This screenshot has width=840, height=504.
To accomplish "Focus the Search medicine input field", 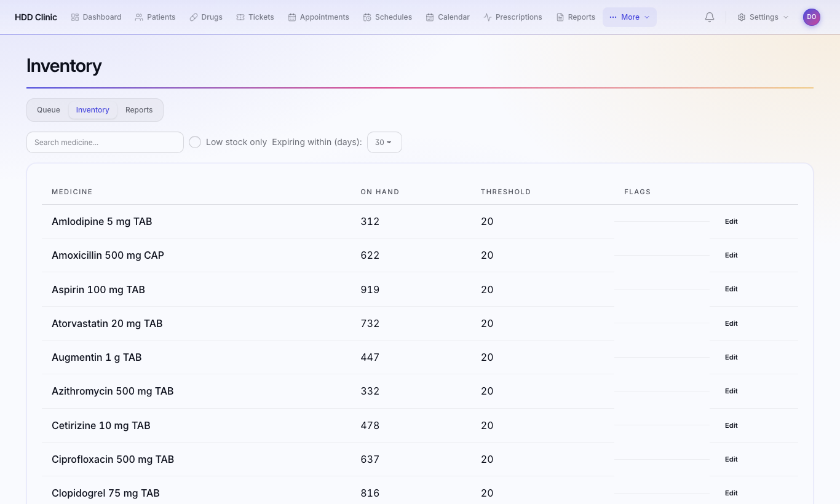I will point(105,142).
